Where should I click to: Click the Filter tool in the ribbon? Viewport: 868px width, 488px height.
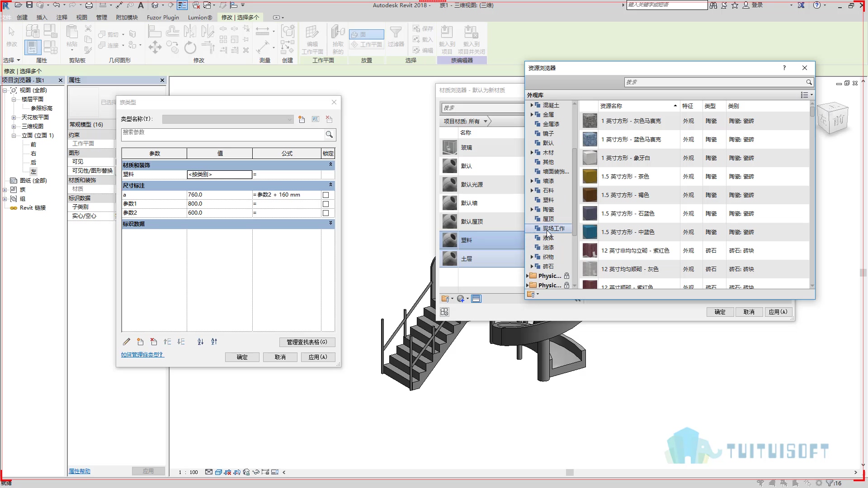click(396, 36)
